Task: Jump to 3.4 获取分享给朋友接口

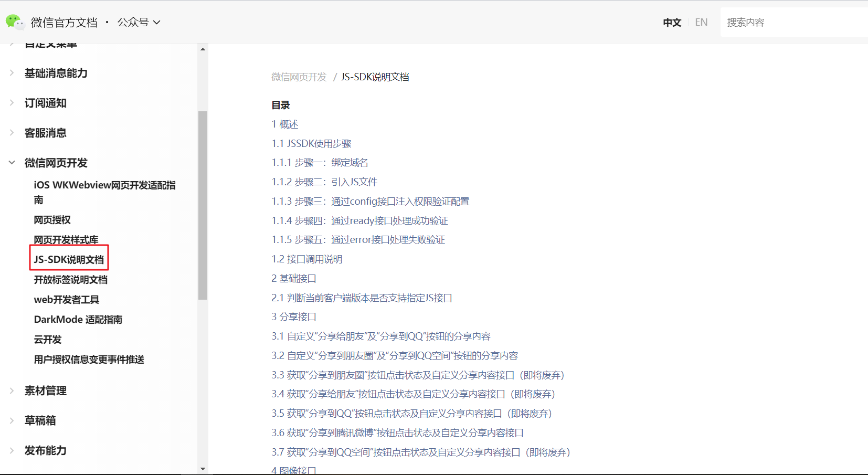Action: pyautogui.click(x=414, y=394)
